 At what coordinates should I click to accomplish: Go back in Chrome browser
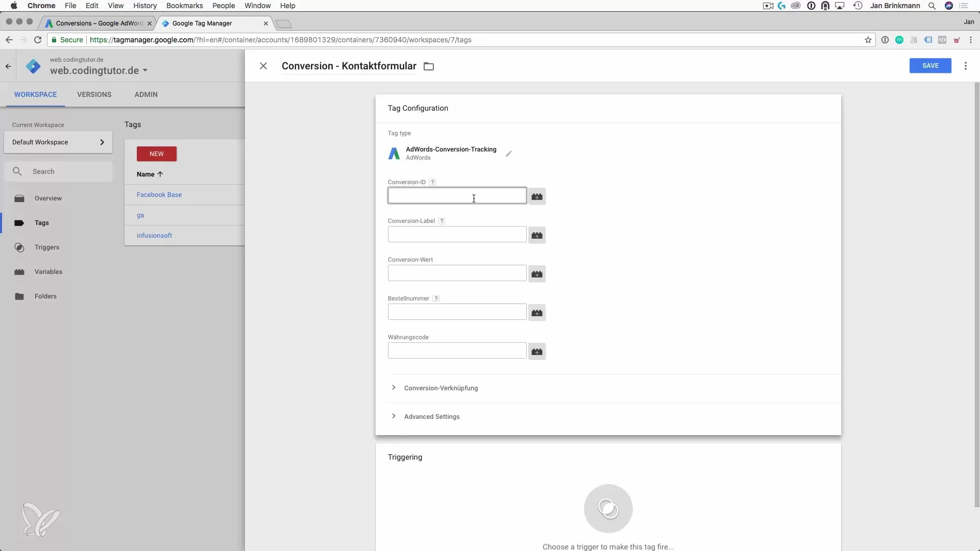click(9, 40)
